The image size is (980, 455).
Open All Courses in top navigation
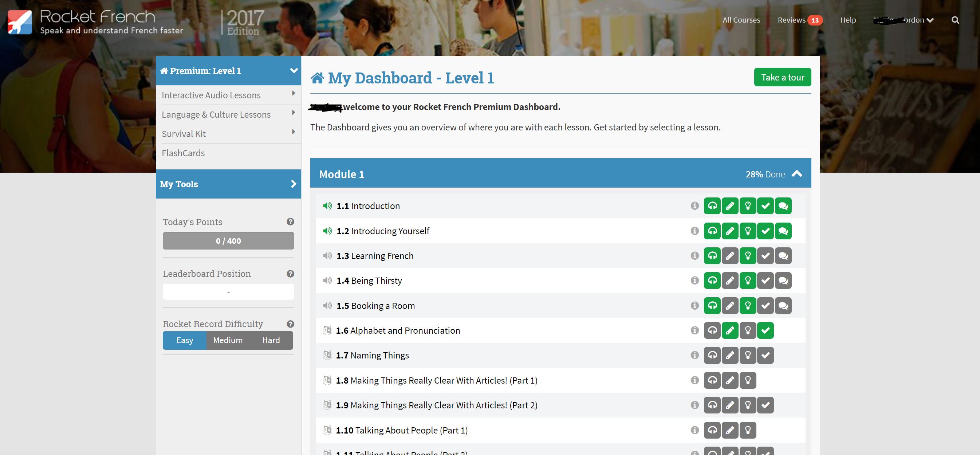tap(741, 20)
